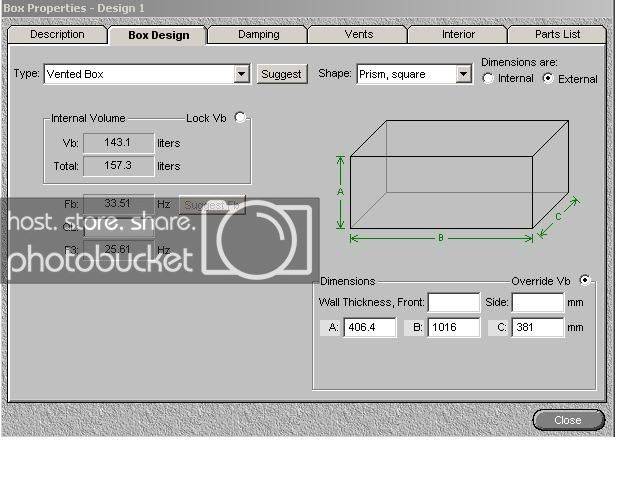Click the 'Wall Thickness, Front:' label
640x480 pixels.
coord(371,302)
